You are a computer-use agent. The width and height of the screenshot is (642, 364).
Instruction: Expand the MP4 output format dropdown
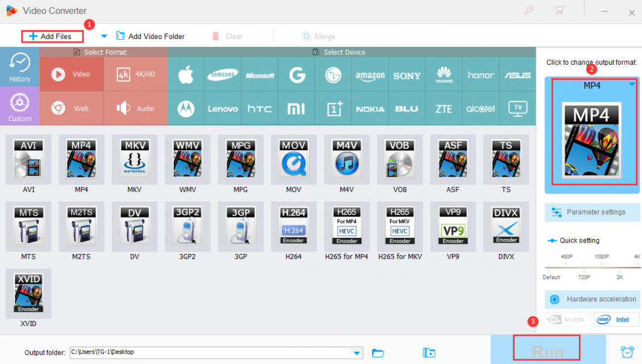[x=632, y=84]
